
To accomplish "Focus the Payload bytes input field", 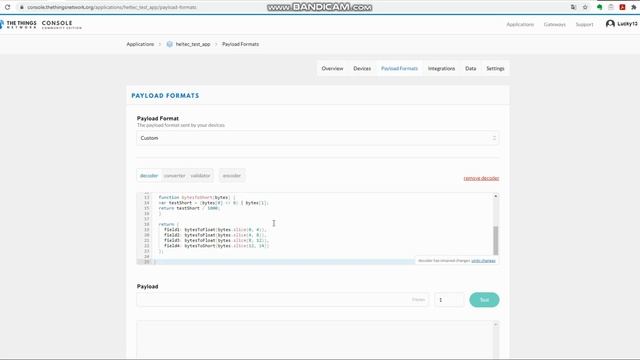I will coord(282,300).
